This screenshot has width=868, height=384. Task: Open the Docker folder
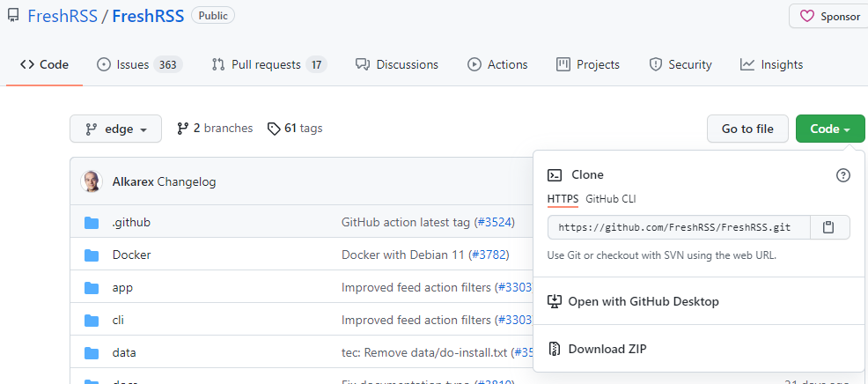pos(131,255)
